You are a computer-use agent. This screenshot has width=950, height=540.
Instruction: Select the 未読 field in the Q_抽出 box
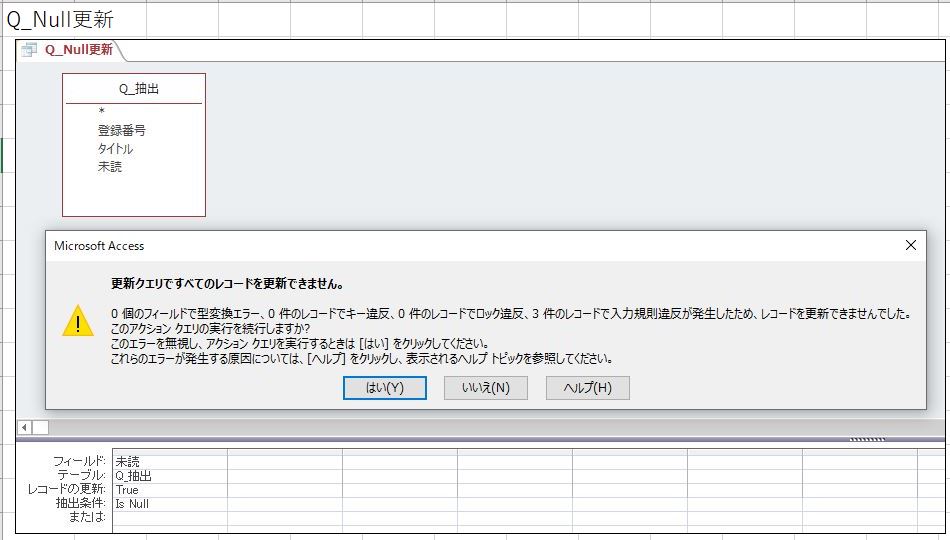click(x=110, y=167)
